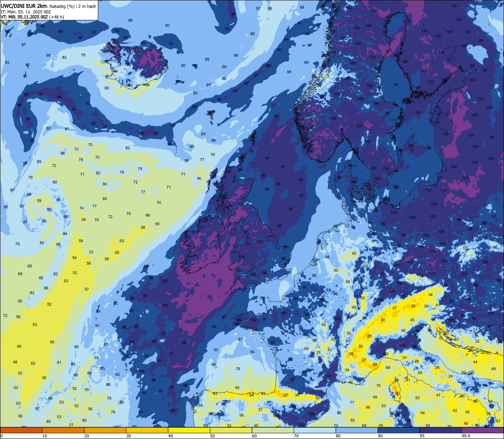Click the golden 30–40 legend swatch
Viewport: 504px width, 439px height.
tap(147, 430)
